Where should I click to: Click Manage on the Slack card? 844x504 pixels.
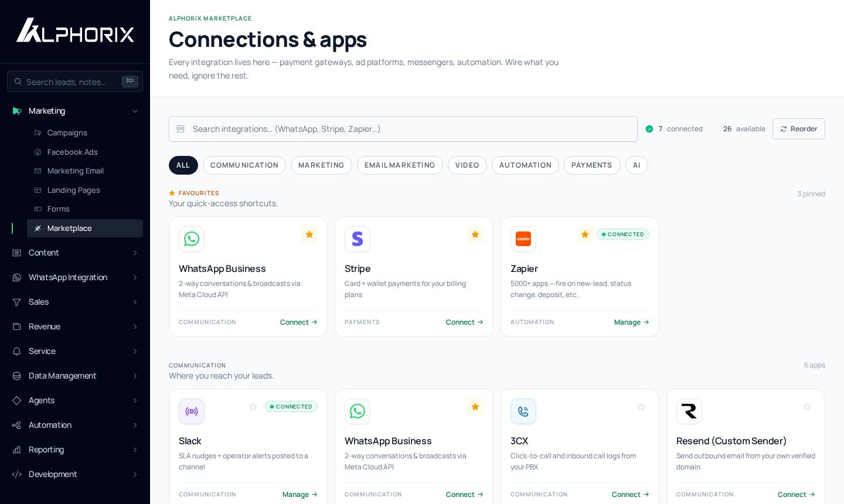300,495
